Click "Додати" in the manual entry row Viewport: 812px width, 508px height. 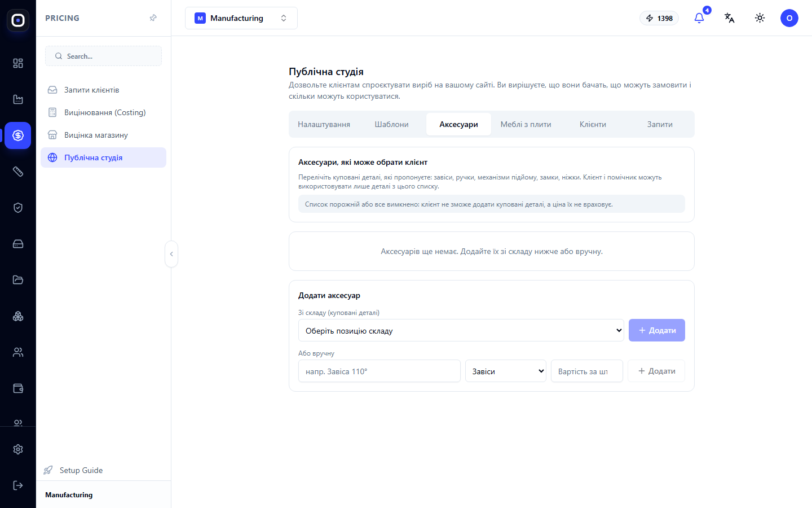(x=656, y=371)
